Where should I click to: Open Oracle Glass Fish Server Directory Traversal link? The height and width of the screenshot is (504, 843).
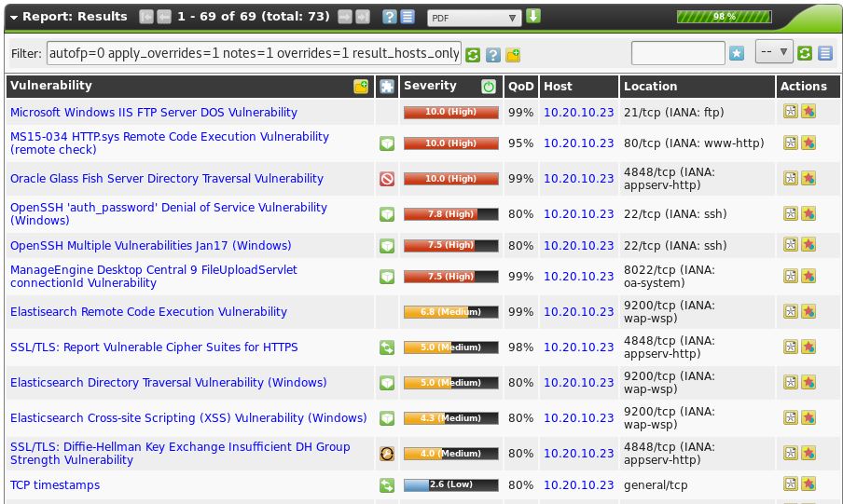click(x=167, y=178)
